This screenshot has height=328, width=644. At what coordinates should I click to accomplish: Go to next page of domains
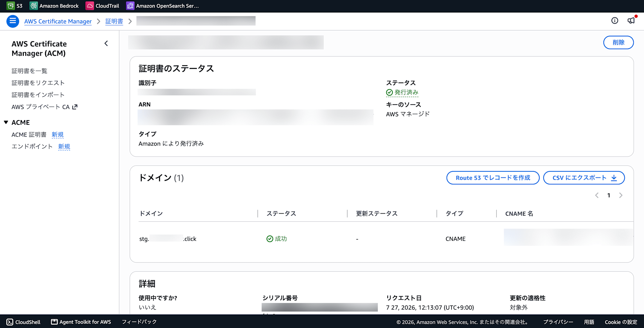pos(621,195)
